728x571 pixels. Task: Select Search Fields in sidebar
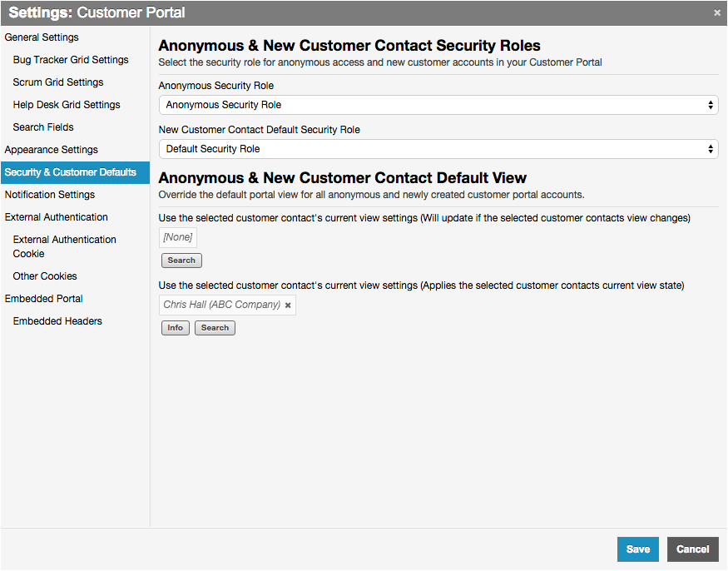[43, 127]
